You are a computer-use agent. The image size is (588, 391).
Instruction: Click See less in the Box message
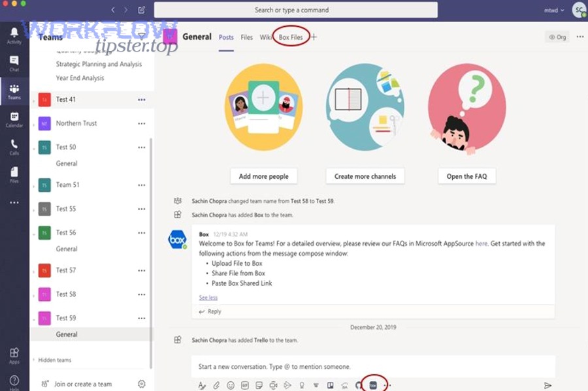[208, 298]
